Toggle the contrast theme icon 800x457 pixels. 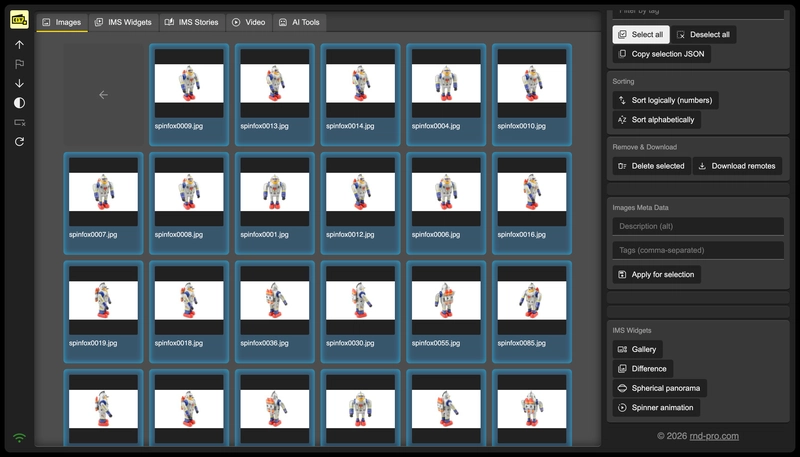19,103
